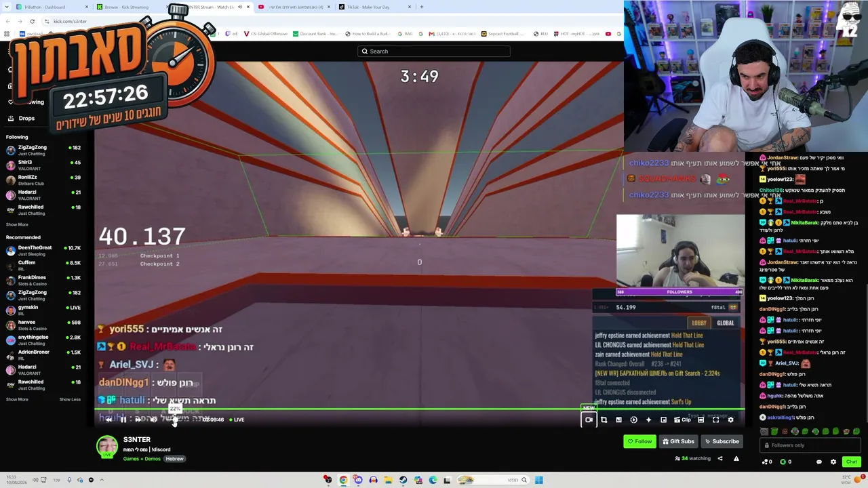
Task: Click the NEW video camera player icon
Action: (589, 420)
